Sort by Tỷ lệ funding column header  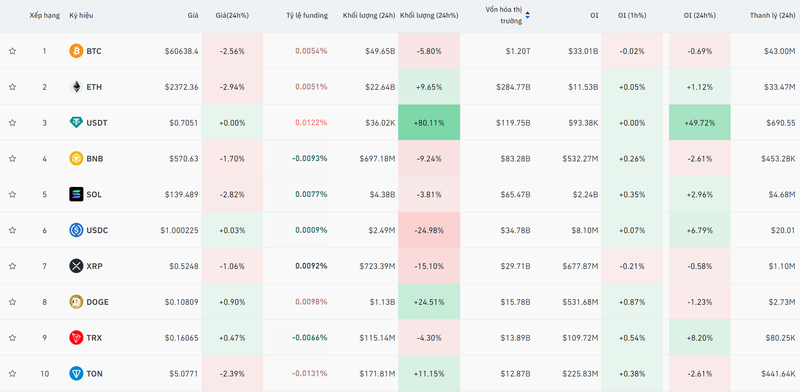[307, 16]
